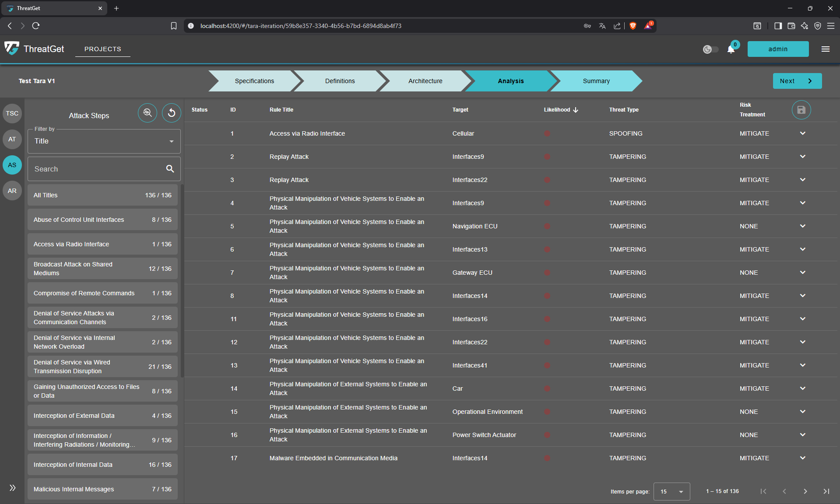
Task: Expand row 1 Access via Radio Interface
Action: (802, 133)
